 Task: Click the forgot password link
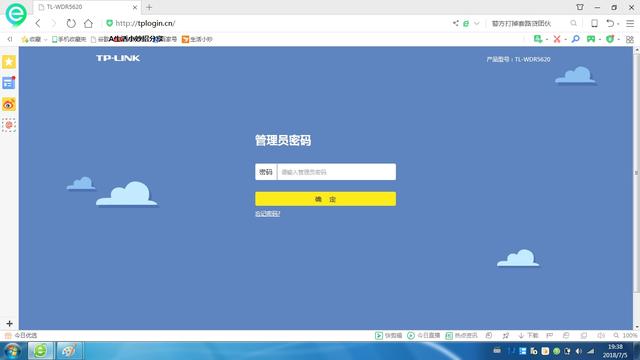267,213
